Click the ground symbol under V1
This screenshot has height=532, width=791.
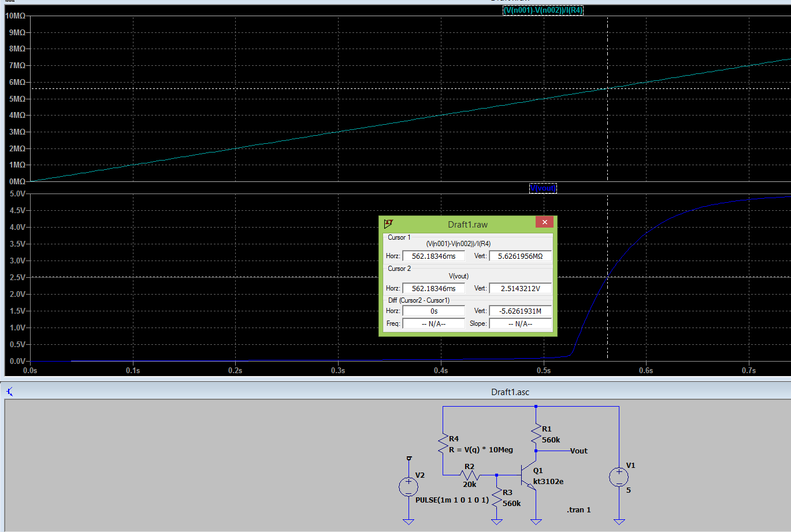click(619, 522)
